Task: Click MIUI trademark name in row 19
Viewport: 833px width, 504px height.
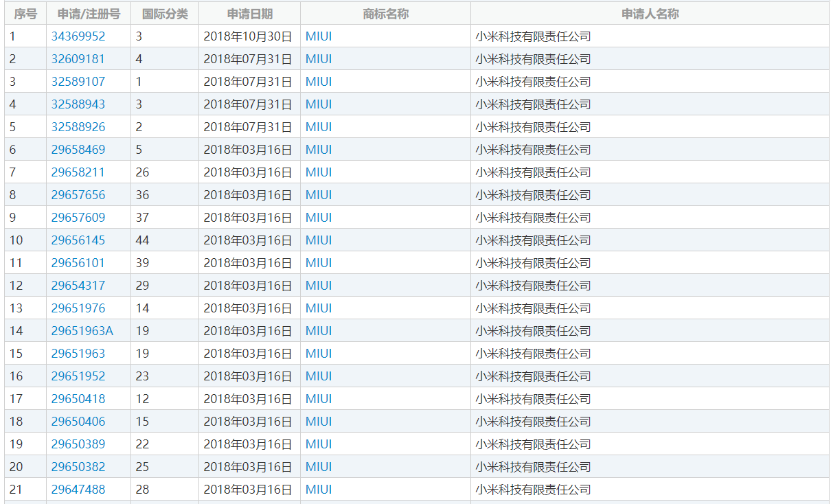Action: (319, 444)
